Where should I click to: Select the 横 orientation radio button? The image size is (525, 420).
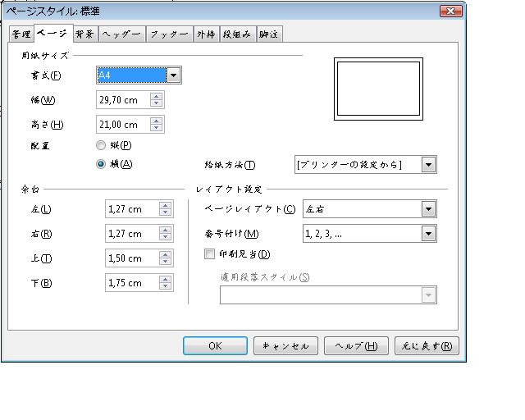point(101,163)
